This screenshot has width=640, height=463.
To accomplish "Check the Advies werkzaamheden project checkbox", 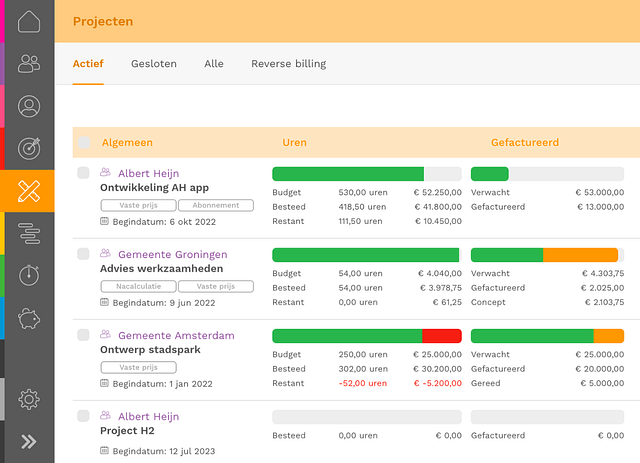I will [x=83, y=254].
